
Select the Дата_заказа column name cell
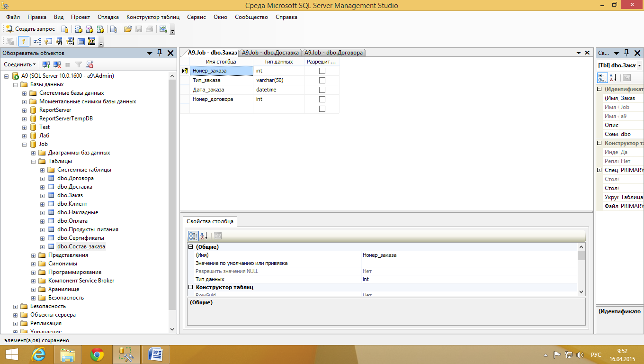221,90
